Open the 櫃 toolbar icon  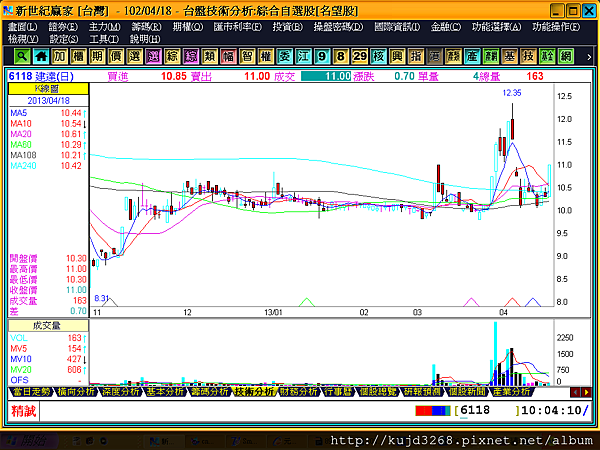78,57
